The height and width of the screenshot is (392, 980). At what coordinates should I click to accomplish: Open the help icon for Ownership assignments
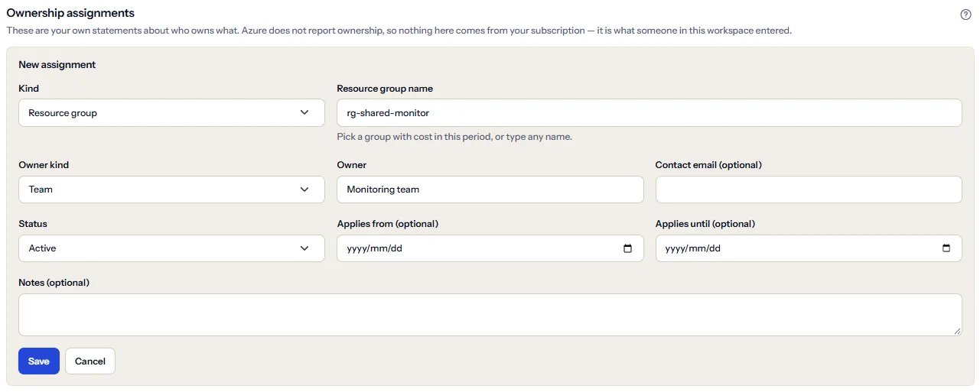click(965, 15)
